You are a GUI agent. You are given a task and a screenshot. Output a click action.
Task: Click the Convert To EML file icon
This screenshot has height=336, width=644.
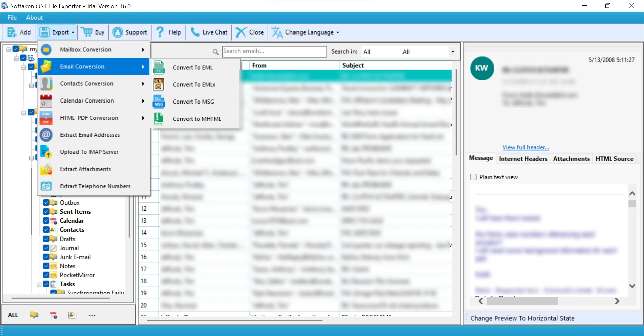pos(159,67)
